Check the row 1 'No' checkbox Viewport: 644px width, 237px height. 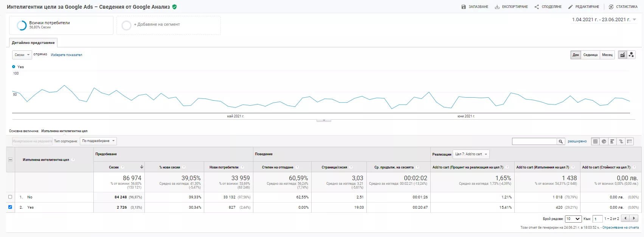point(10,197)
